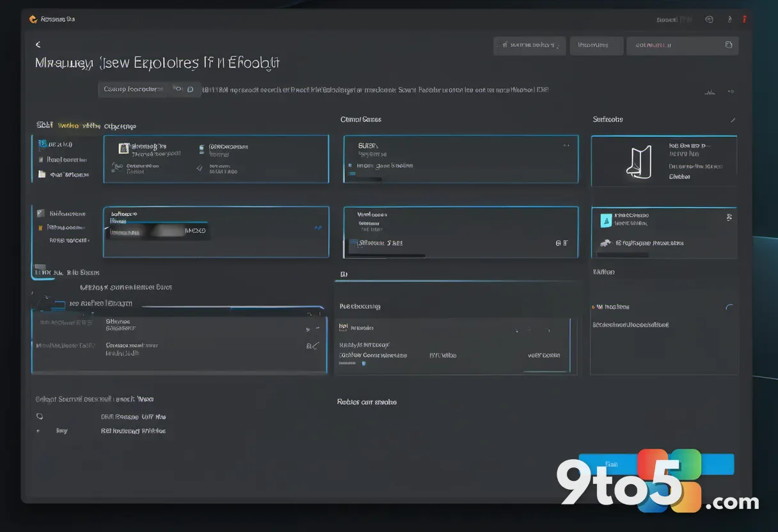This screenshot has height=532, width=778.
Task: Open the smiley face feedback icon
Action: (x=709, y=19)
